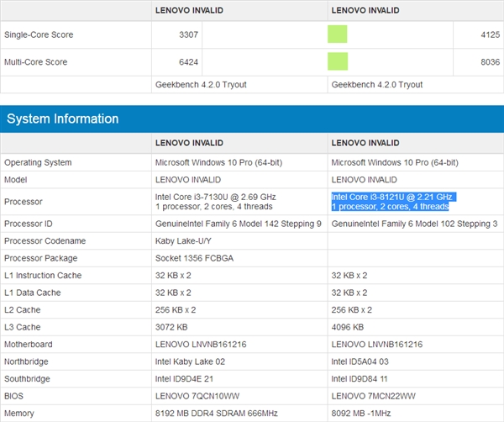Click the 'Southbridge' row label
Viewport: 504px width, 422px height.
point(27,379)
